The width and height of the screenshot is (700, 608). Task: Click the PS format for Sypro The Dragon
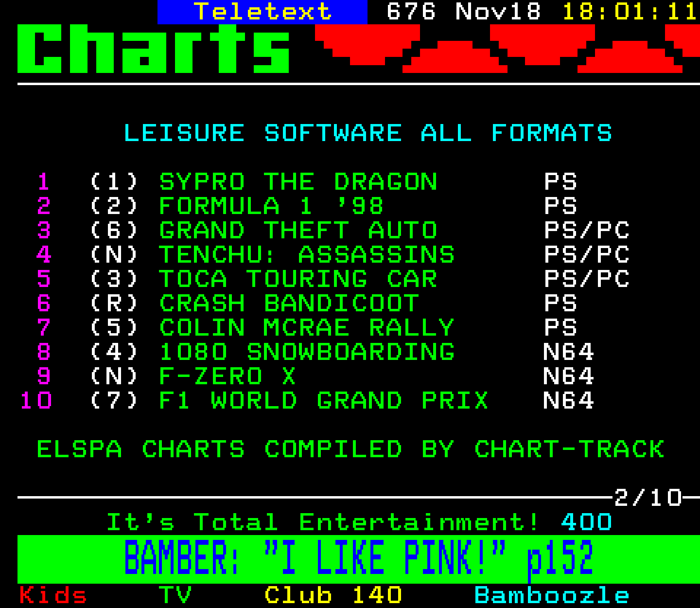click(x=560, y=182)
